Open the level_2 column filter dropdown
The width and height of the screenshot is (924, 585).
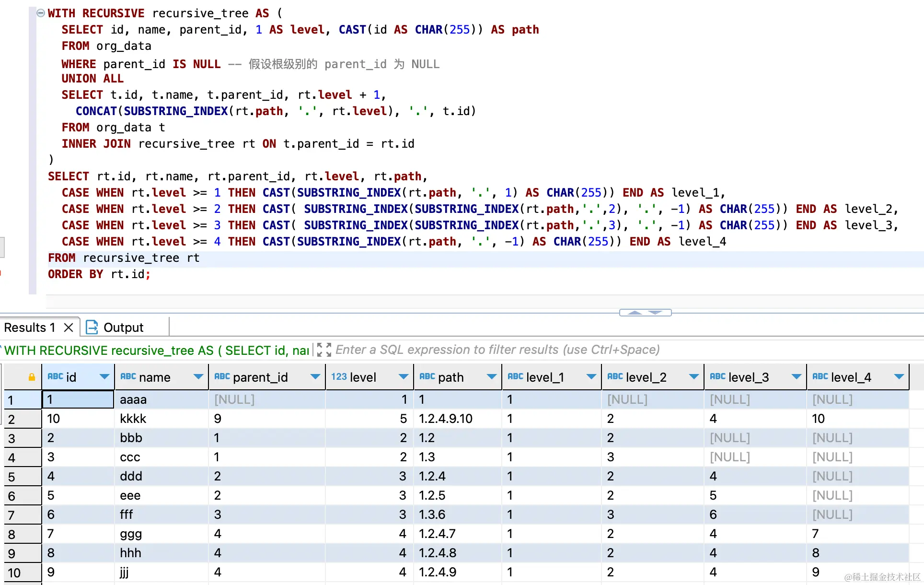(x=693, y=377)
